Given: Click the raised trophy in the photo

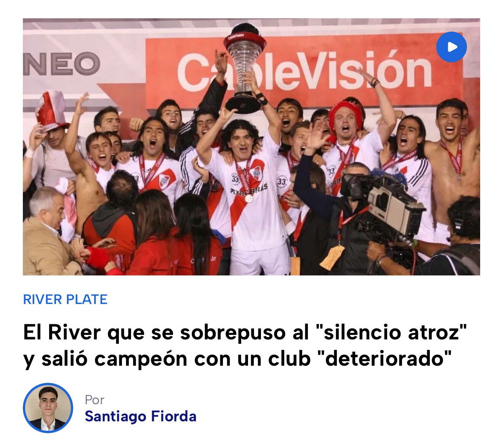Looking at the screenshot, I should click(x=244, y=69).
